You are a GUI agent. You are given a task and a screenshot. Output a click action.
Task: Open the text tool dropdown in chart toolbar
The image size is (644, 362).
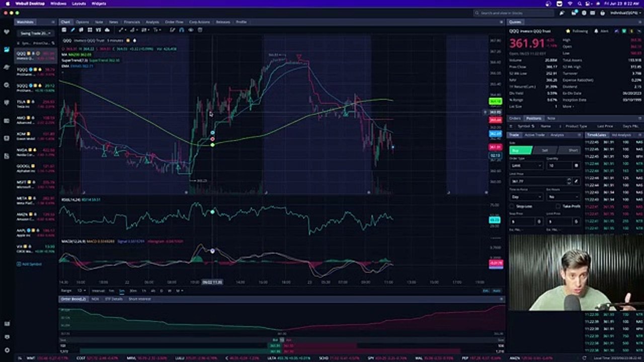tap(157, 30)
